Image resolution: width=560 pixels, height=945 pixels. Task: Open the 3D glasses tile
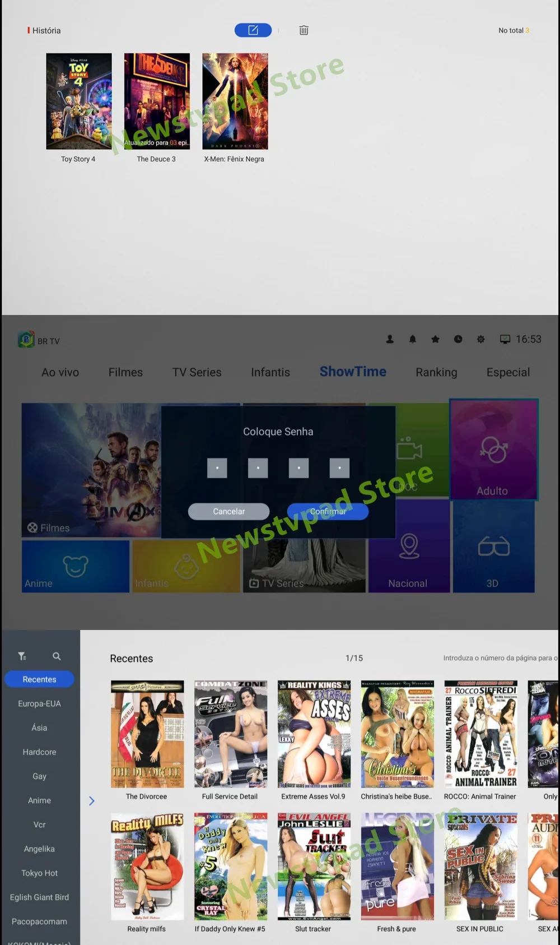coord(493,546)
